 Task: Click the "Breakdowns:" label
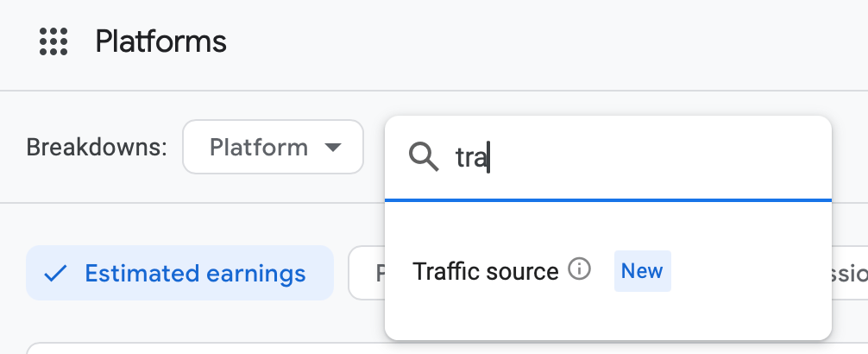[x=97, y=148]
